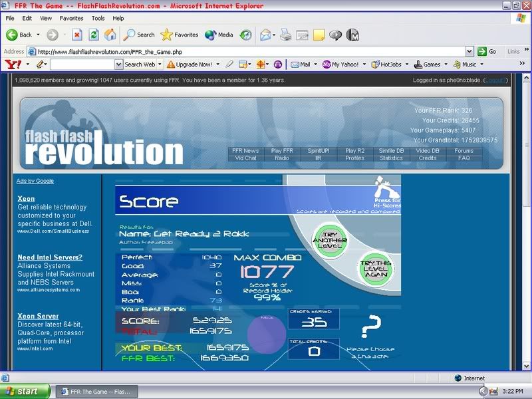Open the History icon in the toolbar

pos(245,35)
